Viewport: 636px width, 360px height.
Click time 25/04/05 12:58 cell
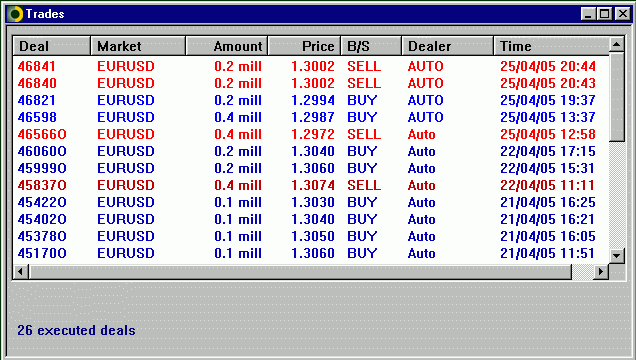tap(548, 134)
